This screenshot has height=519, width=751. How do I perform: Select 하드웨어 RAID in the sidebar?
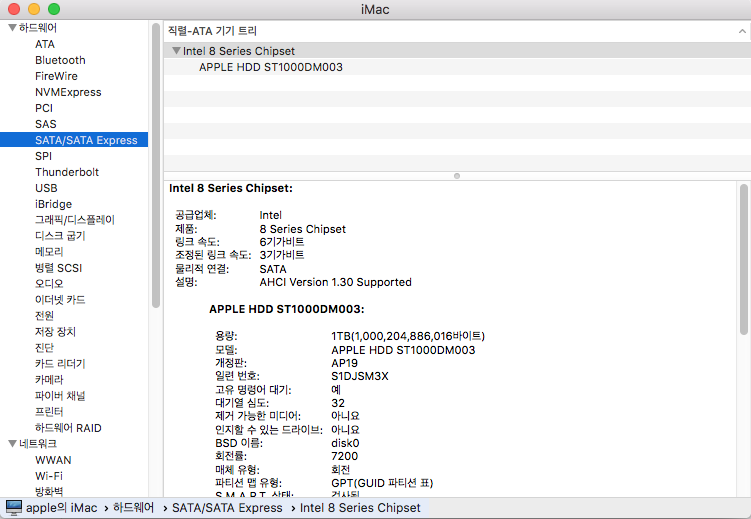coord(69,428)
